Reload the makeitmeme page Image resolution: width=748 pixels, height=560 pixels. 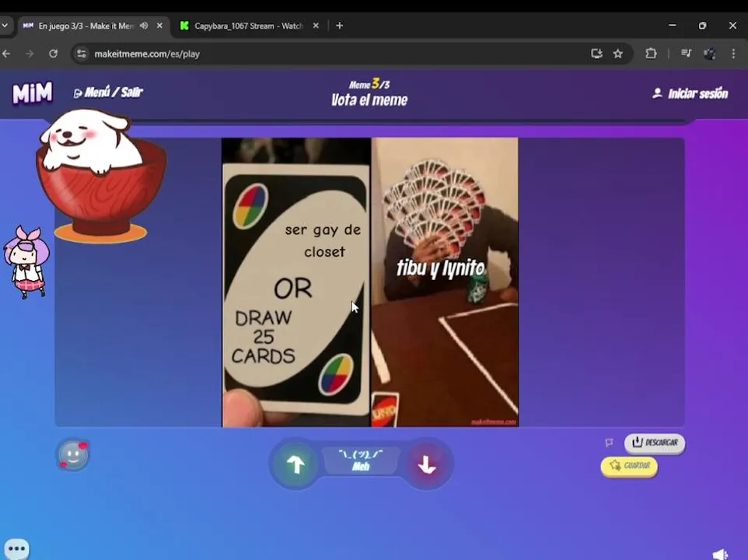point(53,54)
